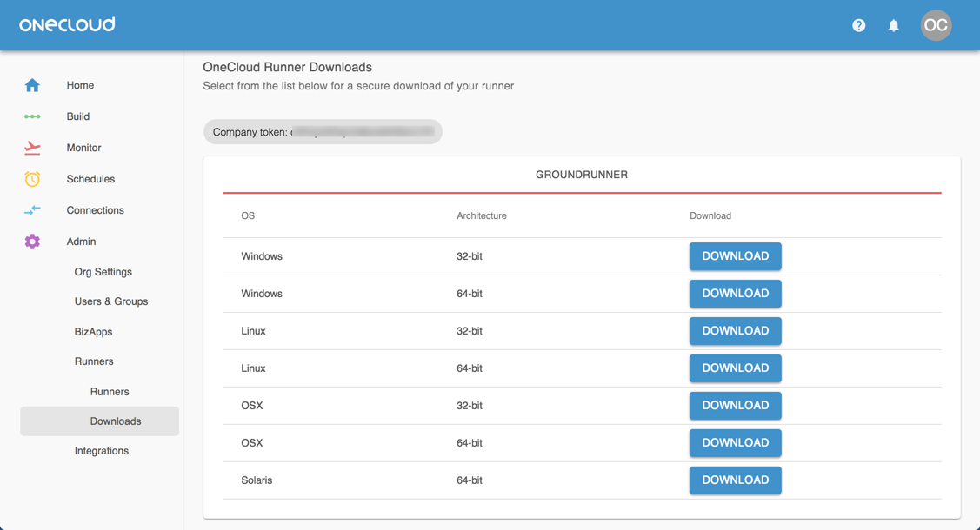980x530 pixels.
Task: Click the red Monitor plane icon
Action: click(32, 148)
